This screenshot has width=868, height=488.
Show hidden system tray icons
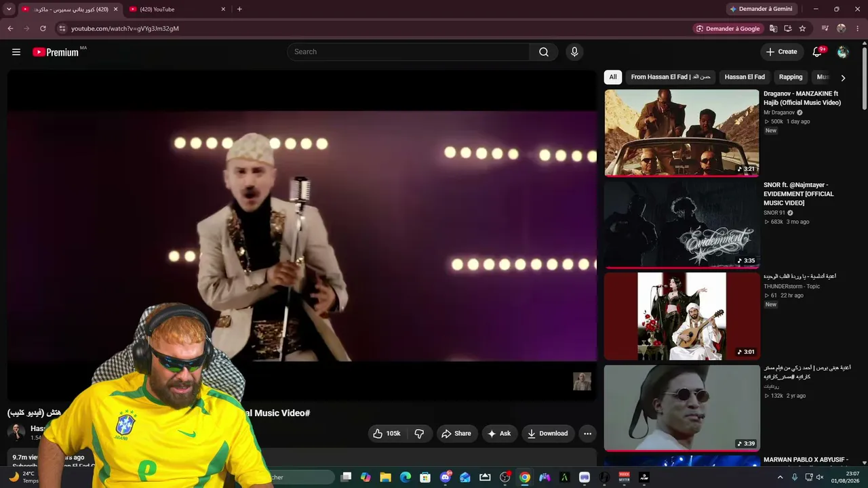[x=780, y=477]
